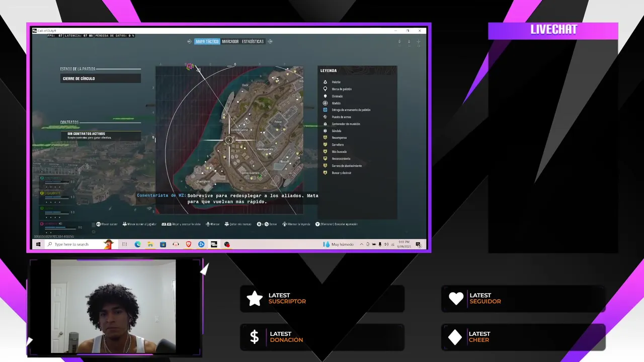Screen dimensions: 644x362
Task: Open the notification center icon
Action: [x=418, y=244]
